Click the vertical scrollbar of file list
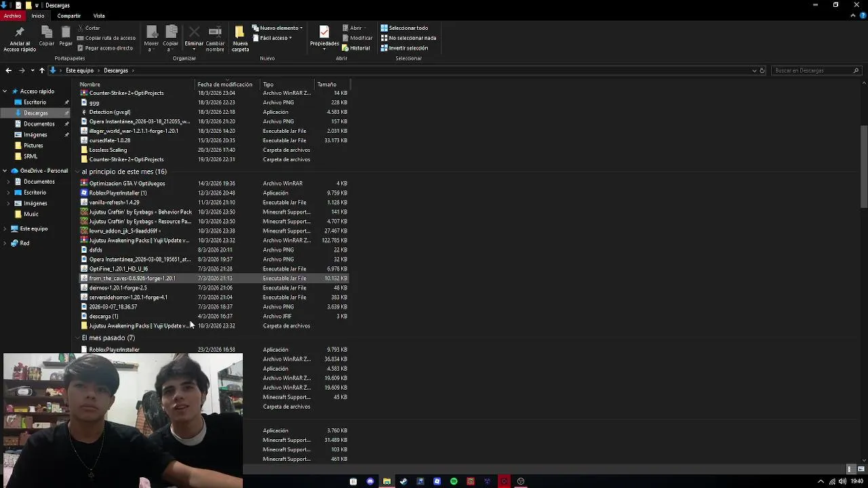Screen dimensions: 868x488 (x=864, y=166)
